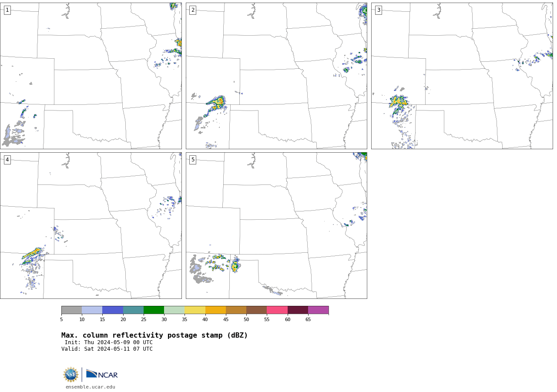The height and width of the screenshot is (392, 557).
Task: Click the purple 65+ dBZ swatch
Action: 319,310
